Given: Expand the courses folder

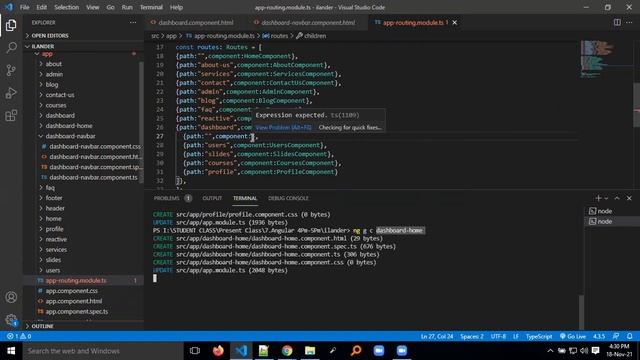Looking at the screenshot, I should pyautogui.click(x=56, y=105).
